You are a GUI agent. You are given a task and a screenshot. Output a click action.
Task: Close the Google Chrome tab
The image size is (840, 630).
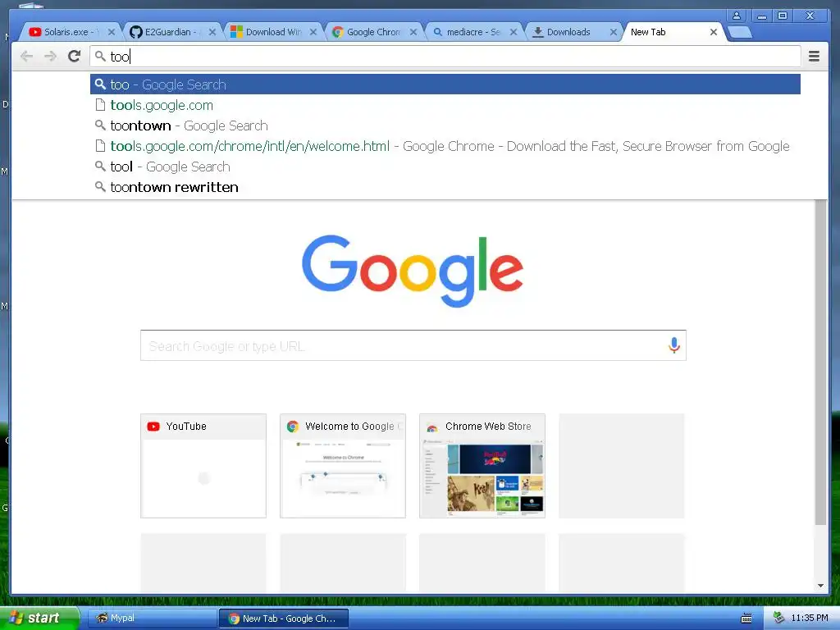[x=413, y=32]
